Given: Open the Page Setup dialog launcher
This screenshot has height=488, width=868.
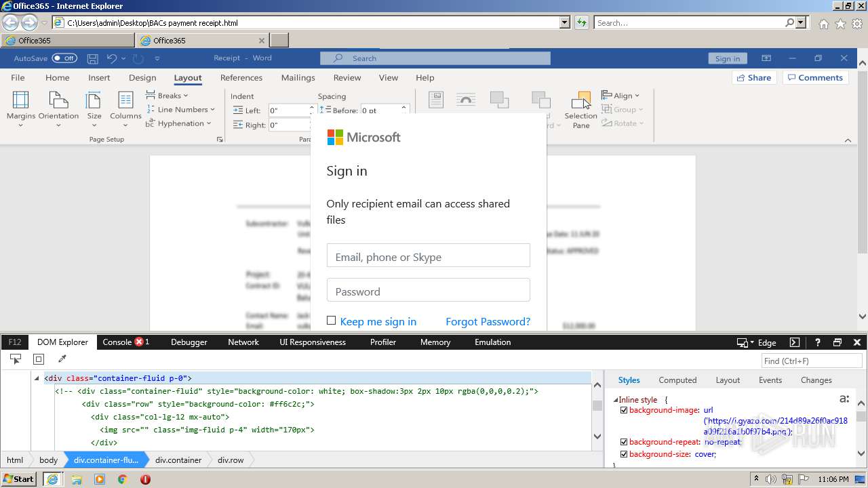Looking at the screenshot, I should pos(219,140).
